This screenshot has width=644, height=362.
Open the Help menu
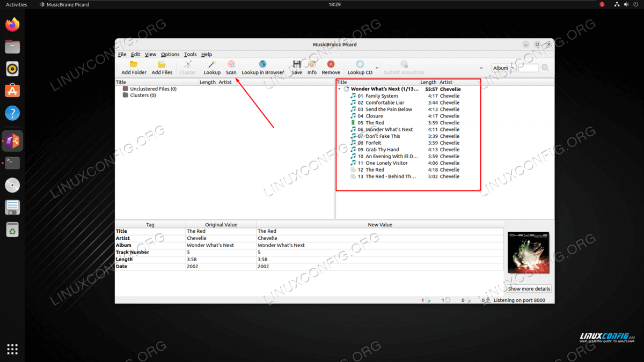click(x=206, y=54)
